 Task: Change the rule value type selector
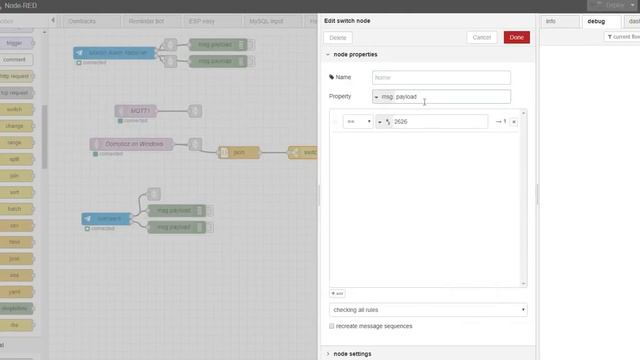coord(383,122)
